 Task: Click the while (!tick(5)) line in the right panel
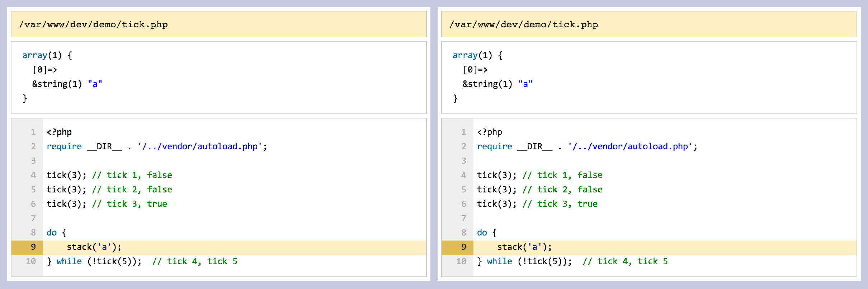click(x=572, y=261)
